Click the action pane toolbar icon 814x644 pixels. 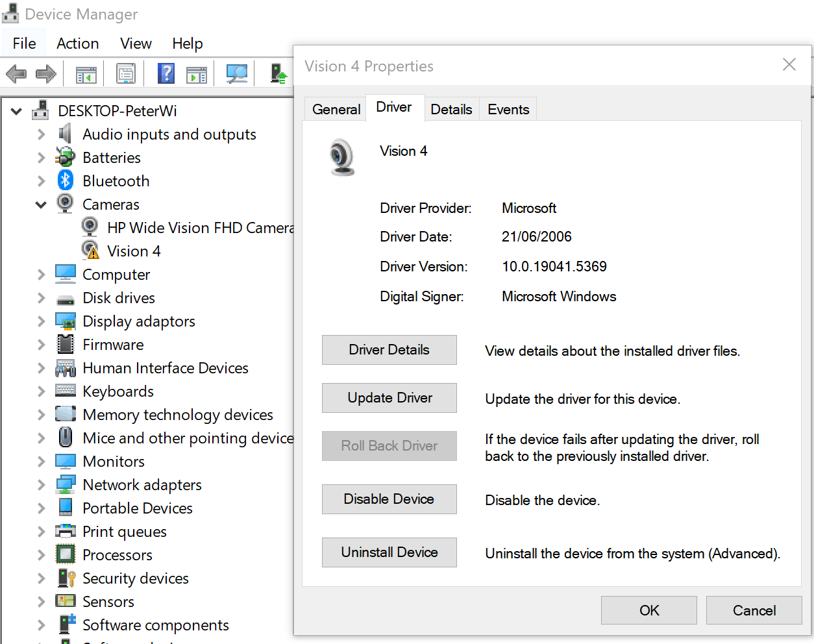click(197, 75)
